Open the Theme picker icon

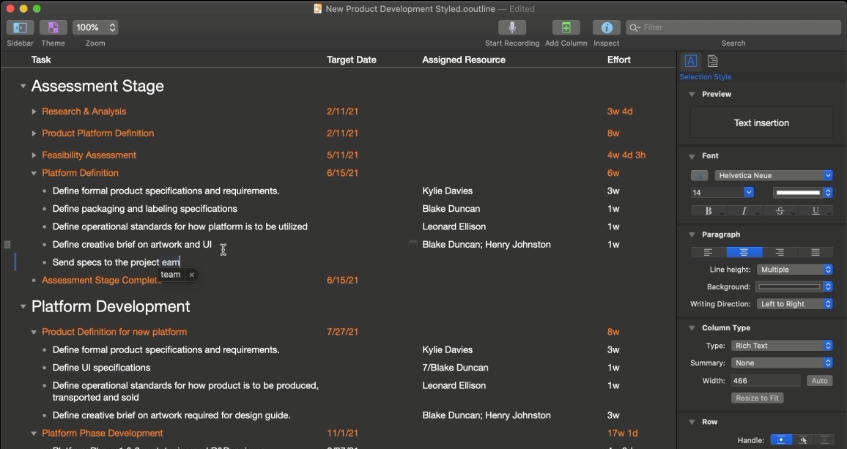53,28
